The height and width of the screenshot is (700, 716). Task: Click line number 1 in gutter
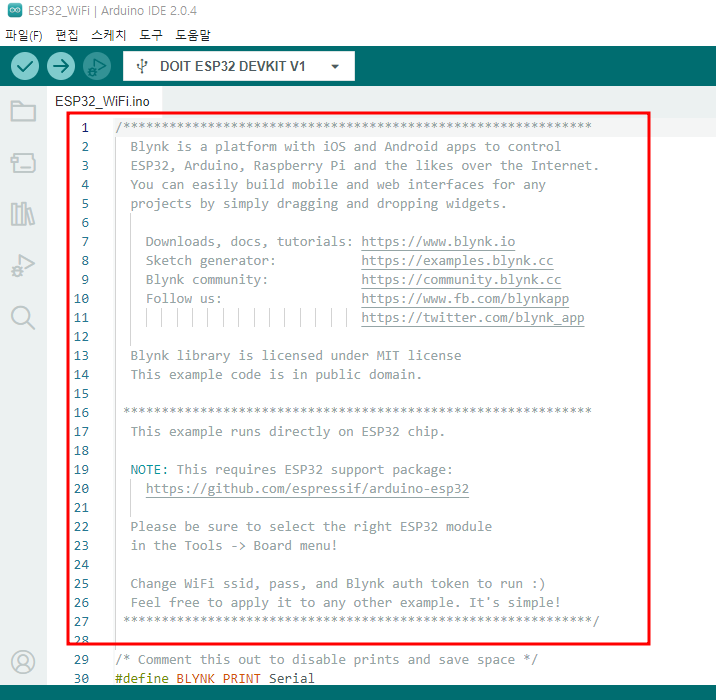tap(85, 127)
